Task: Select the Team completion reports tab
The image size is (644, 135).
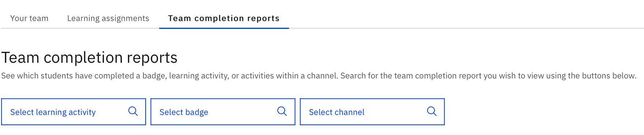Action: [224, 18]
